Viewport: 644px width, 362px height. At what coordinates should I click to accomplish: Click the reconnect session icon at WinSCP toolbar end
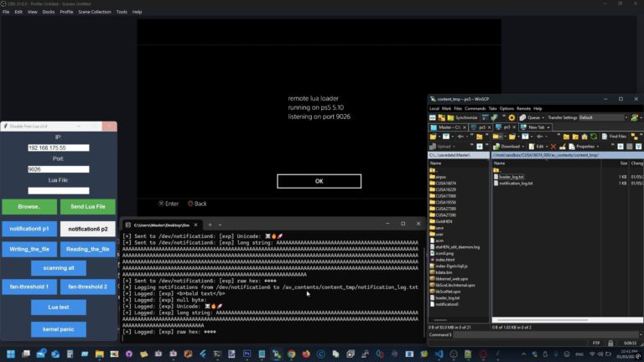635,117
